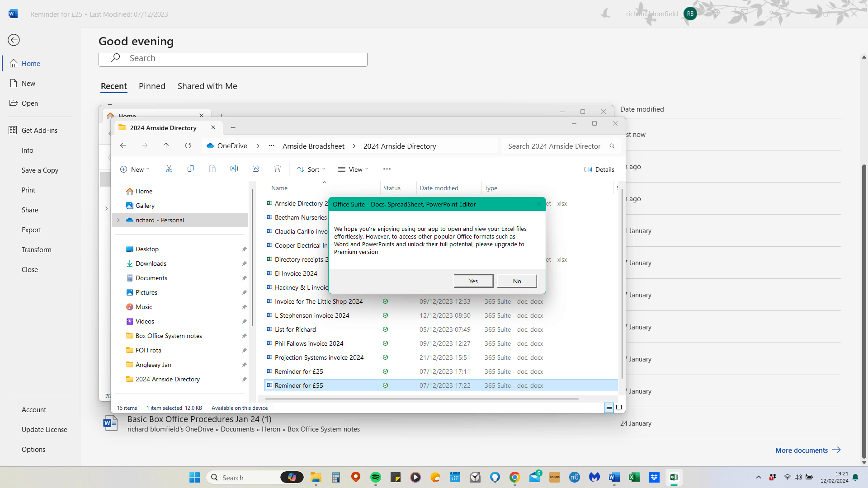Expand the richard - Personal tree node
The width and height of the screenshot is (868, 488).
tap(118, 220)
